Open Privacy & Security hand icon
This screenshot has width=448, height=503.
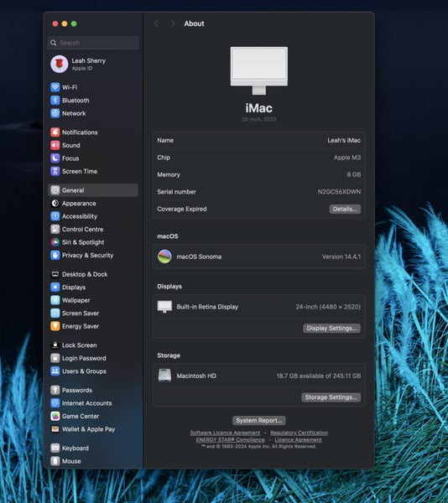pos(55,256)
